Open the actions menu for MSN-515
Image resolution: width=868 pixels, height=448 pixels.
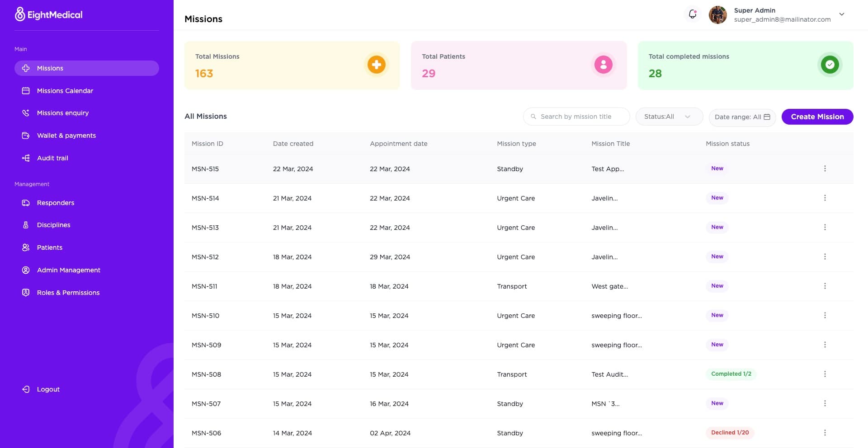click(825, 168)
